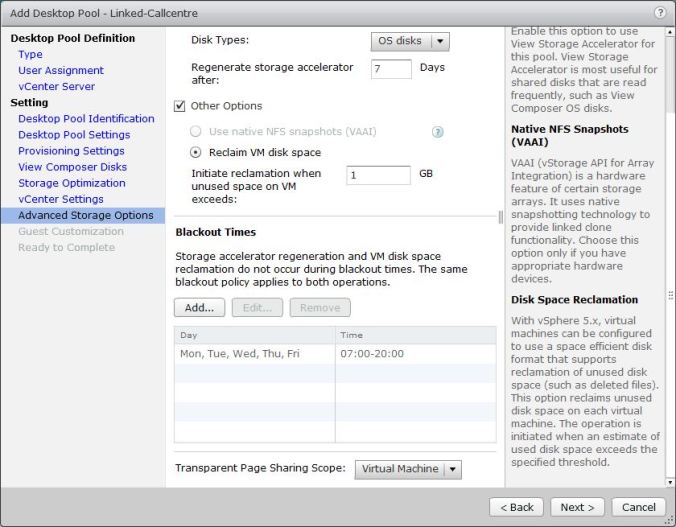Screen dimensions: 676x527
Task: Click the regenerate storage accelerator days field
Action: click(391, 69)
